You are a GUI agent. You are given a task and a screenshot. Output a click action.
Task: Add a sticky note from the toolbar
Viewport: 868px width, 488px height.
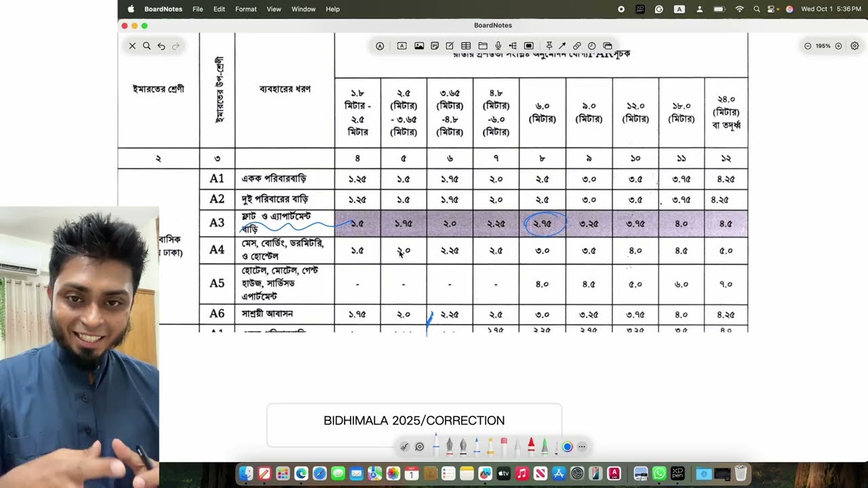(x=435, y=46)
